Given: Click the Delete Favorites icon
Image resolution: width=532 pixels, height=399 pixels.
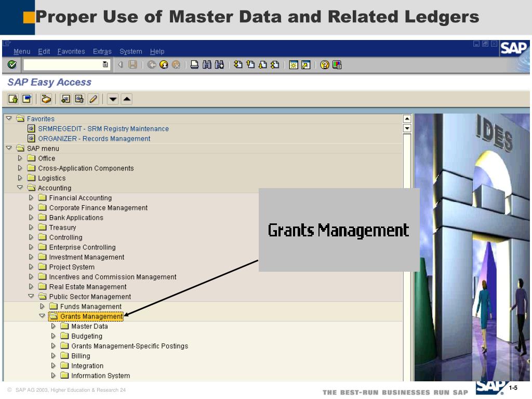Looking at the screenshot, I should pos(79,99).
